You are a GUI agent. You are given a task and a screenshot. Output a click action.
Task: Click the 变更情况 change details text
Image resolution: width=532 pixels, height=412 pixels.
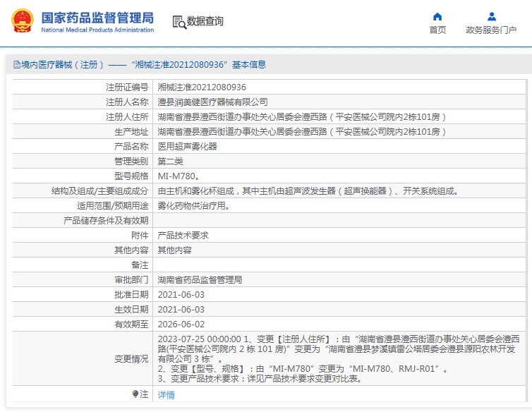tap(339, 358)
